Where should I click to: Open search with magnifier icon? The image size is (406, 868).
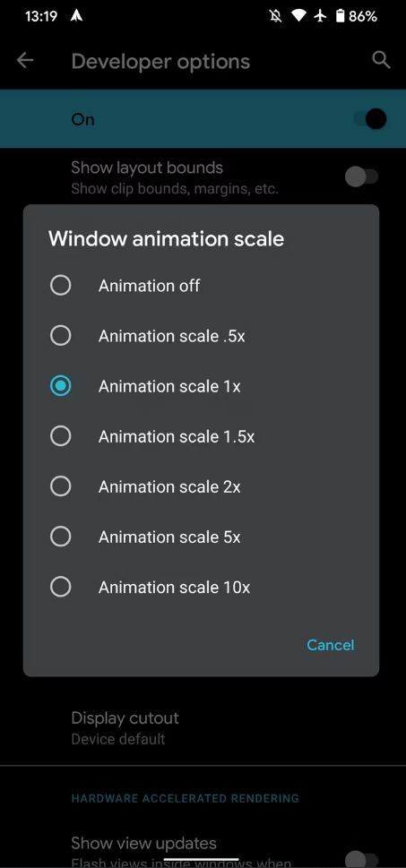point(381,60)
